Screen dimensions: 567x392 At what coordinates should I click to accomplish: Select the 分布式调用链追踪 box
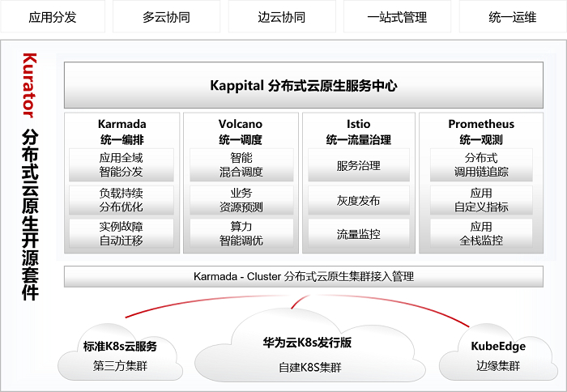pos(481,164)
